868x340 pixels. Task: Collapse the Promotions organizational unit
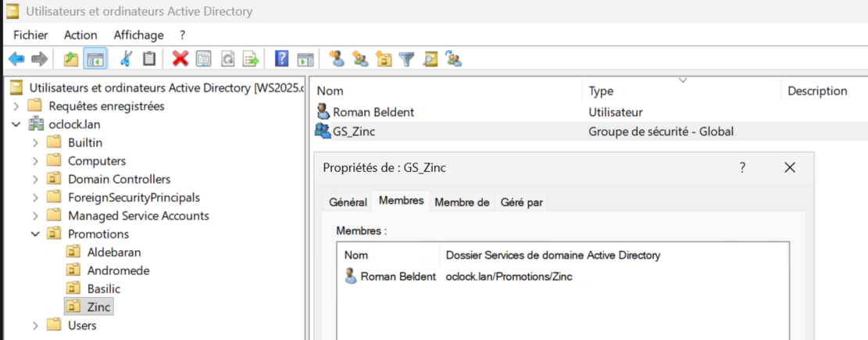(x=35, y=234)
